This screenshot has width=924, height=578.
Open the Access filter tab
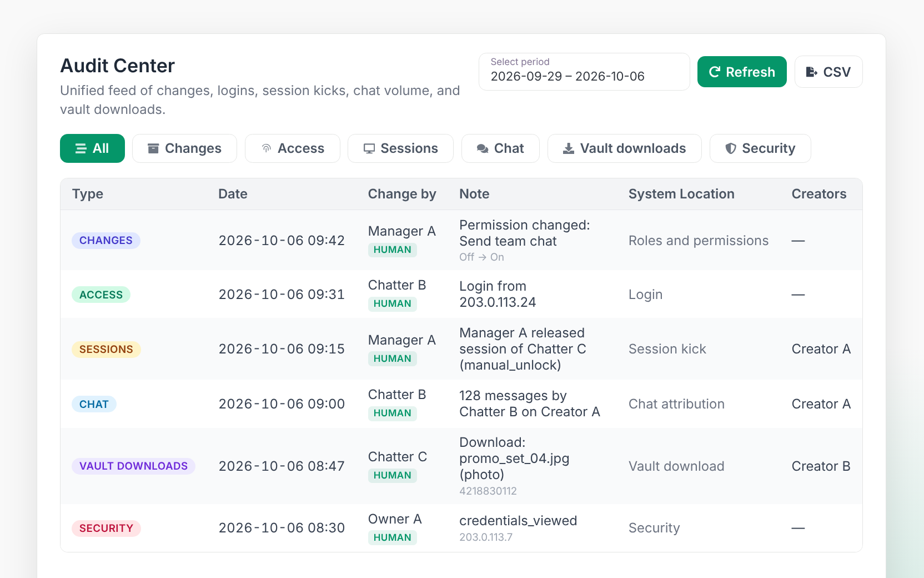coord(293,148)
